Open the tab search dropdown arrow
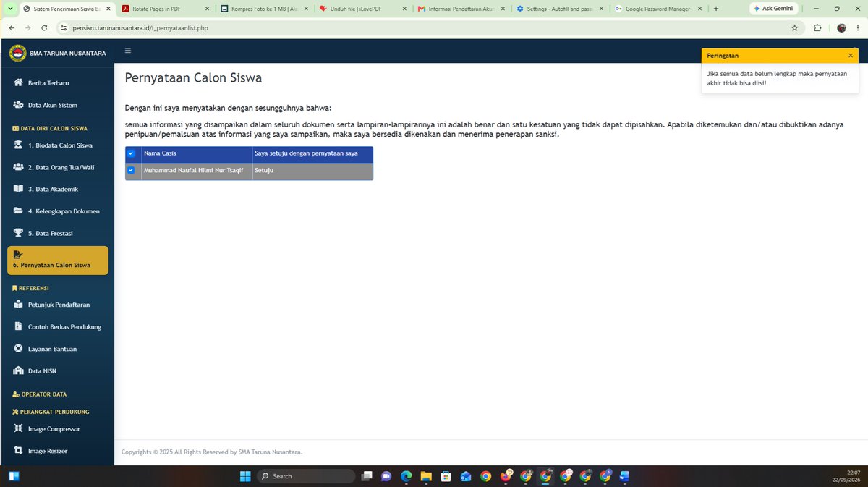Screen dimensions: 868x487 coord(9,9)
